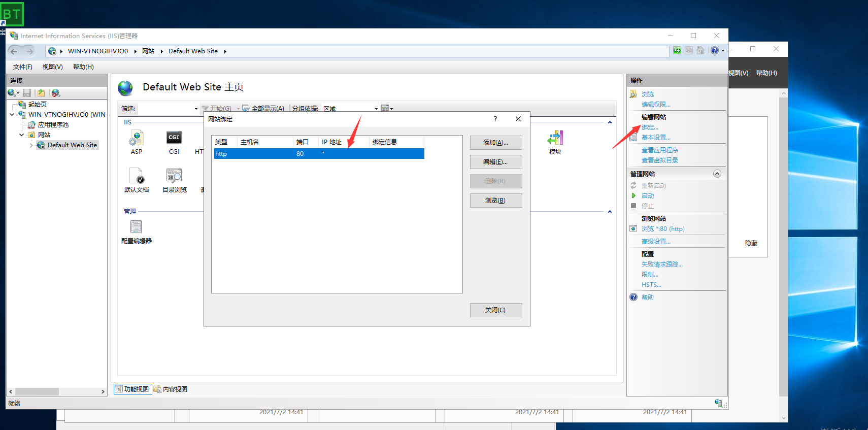This screenshot has height=430, width=868.
Task: Click the 重新启动 restart icon
Action: coord(633,185)
